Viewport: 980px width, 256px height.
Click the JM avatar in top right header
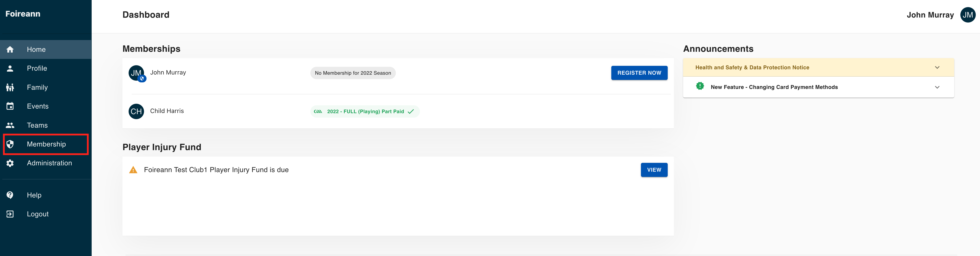click(967, 15)
